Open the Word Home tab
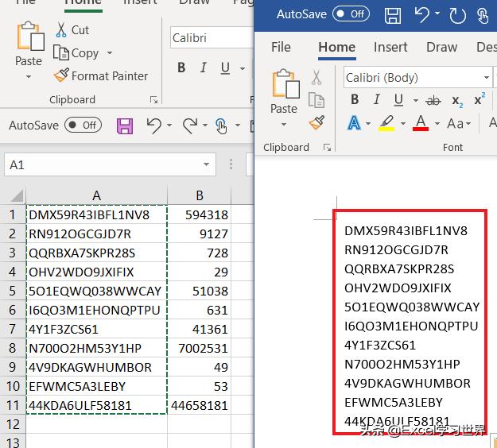 pyautogui.click(x=336, y=47)
